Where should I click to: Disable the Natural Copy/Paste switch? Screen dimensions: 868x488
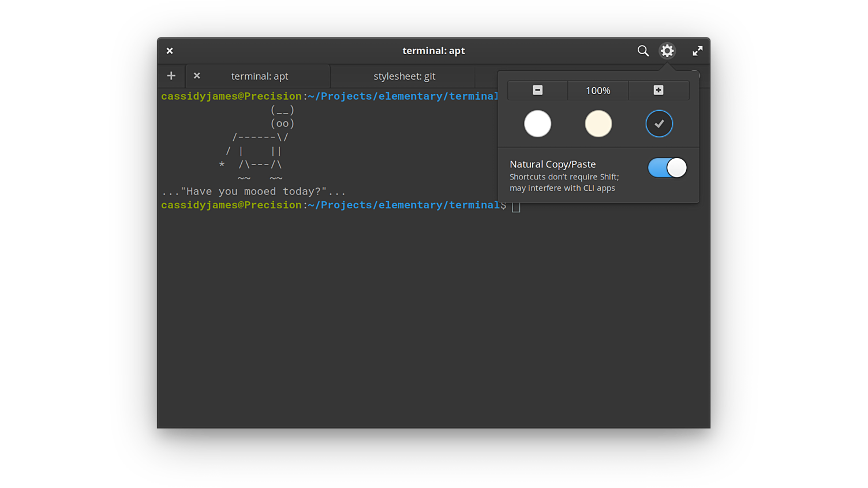pos(667,168)
